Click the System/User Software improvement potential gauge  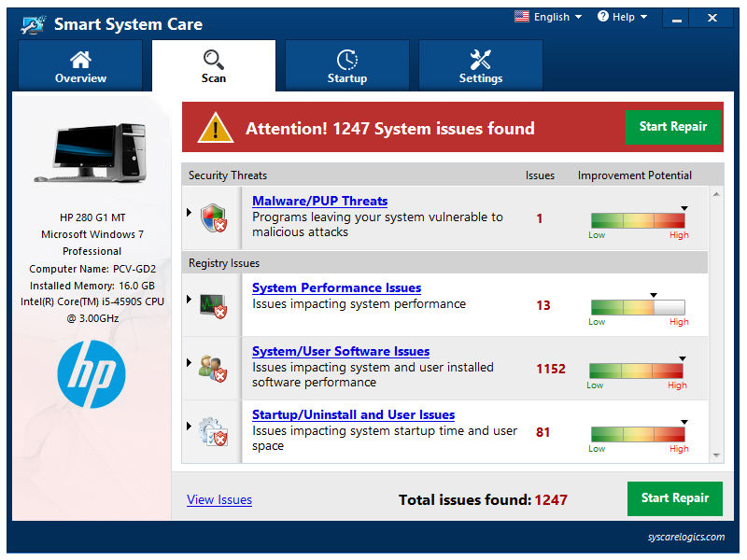click(x=636, y=371)
